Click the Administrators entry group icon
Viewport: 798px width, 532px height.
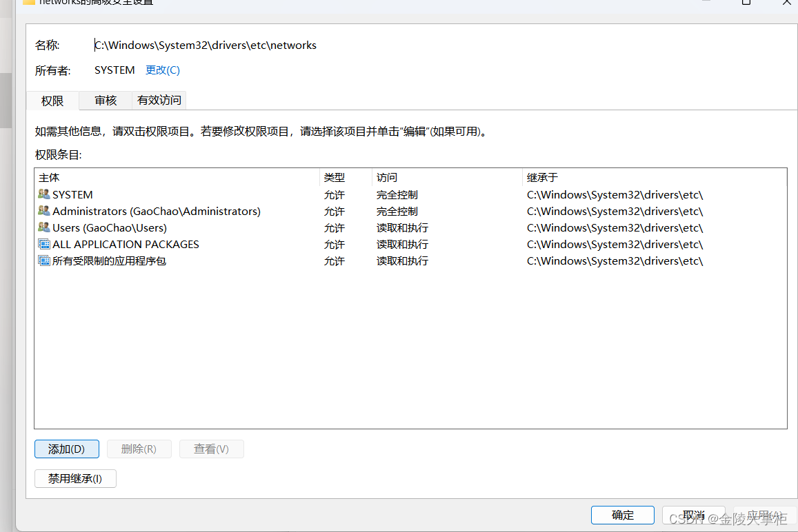point(43,211)
